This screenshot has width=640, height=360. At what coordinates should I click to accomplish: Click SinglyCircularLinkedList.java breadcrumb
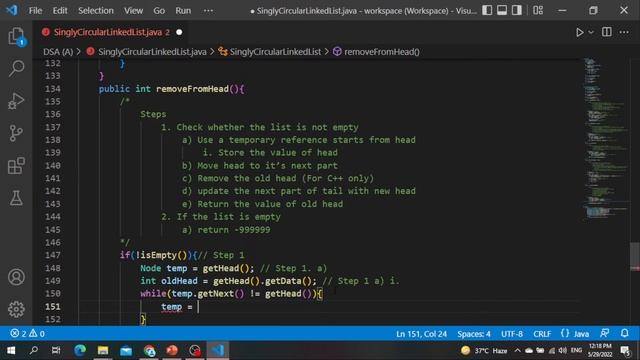click(x=152, y=52)
